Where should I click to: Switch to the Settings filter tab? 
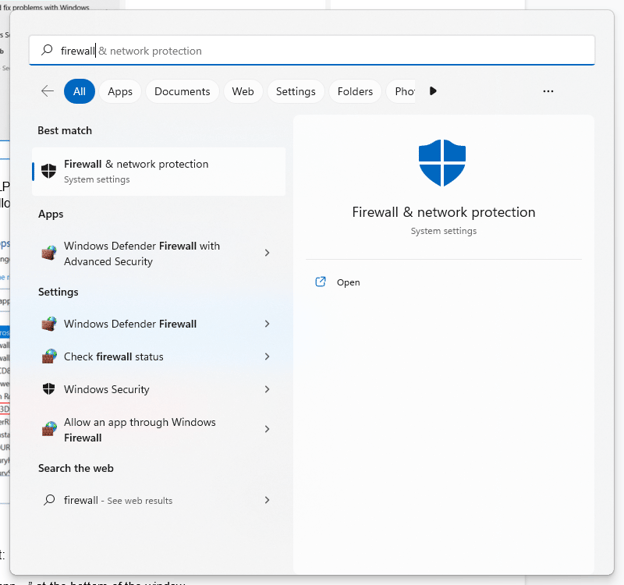coord(296,91)
